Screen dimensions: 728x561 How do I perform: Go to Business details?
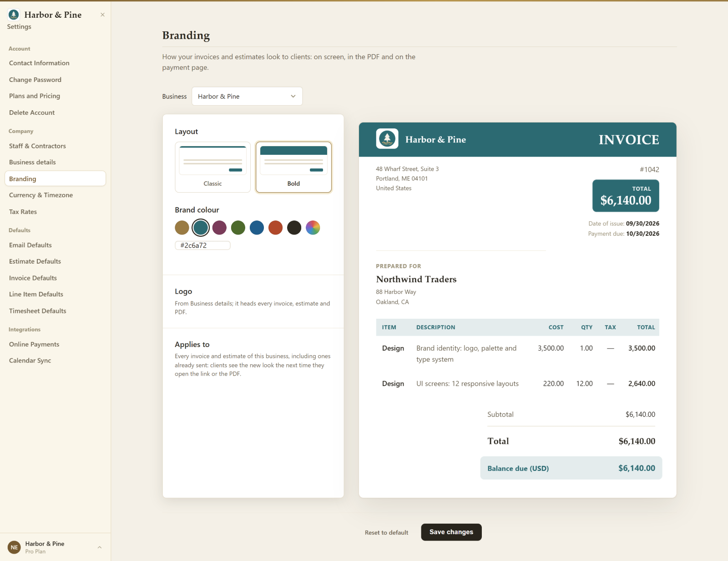[x=55, y=162]
